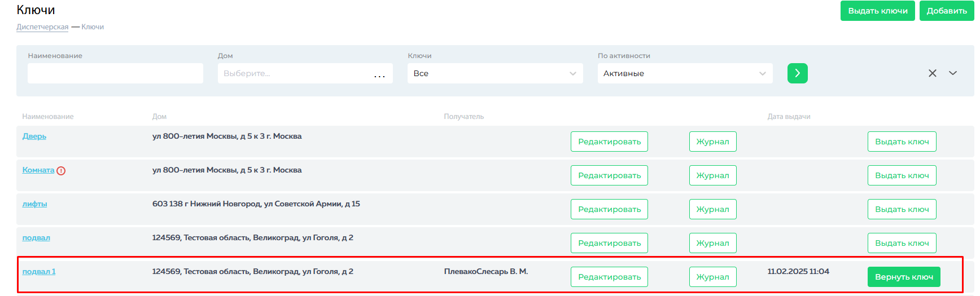Open the three-dots house picker
This screenshot has width=980, height=296.
[379, 74]
